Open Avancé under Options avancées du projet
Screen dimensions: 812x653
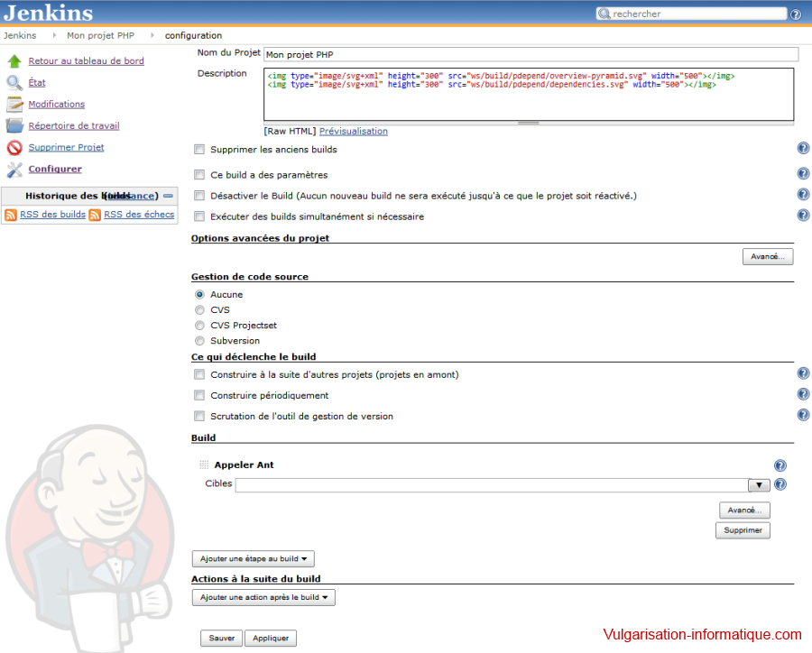coord(768,257)
